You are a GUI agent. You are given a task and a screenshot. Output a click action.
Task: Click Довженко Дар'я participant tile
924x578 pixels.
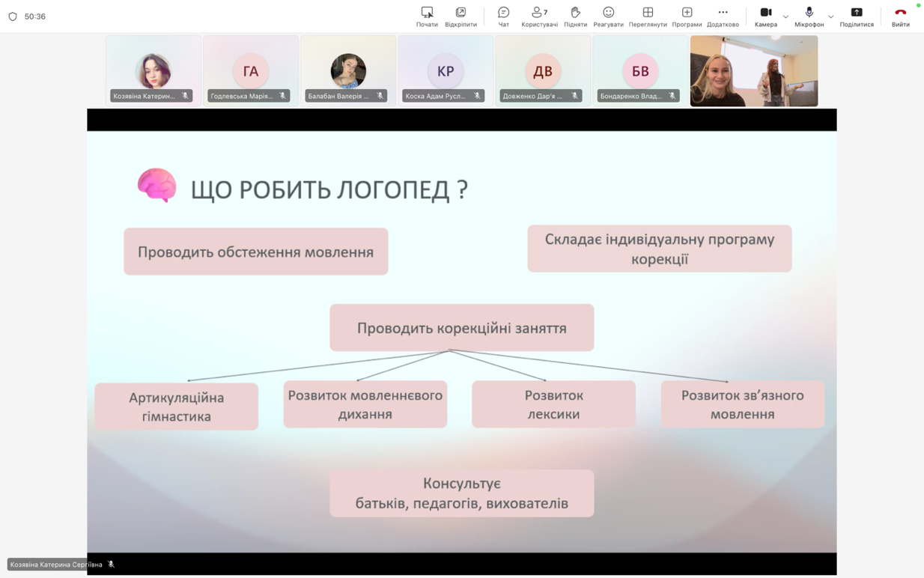[x=543, y=70]
